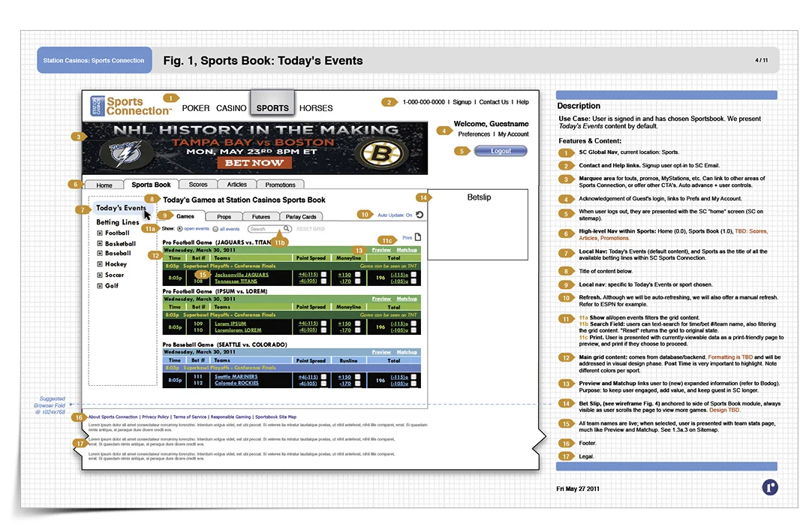Select Today's Events in the local nav
The width and height of the screenshot is (812, 530).
(121, 208)
